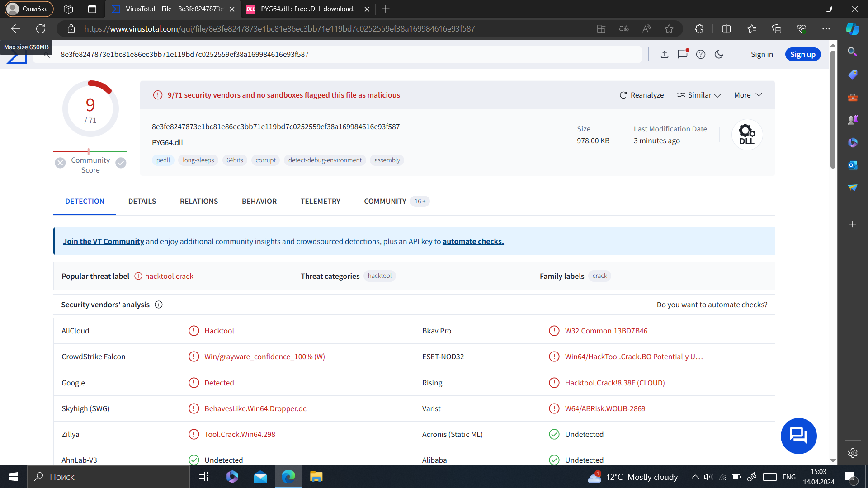Image resolution: width=868 pixels, height=488 pixels.
Task: Click the Do you want to automate checks text
Action: click(x=712, y=305)
